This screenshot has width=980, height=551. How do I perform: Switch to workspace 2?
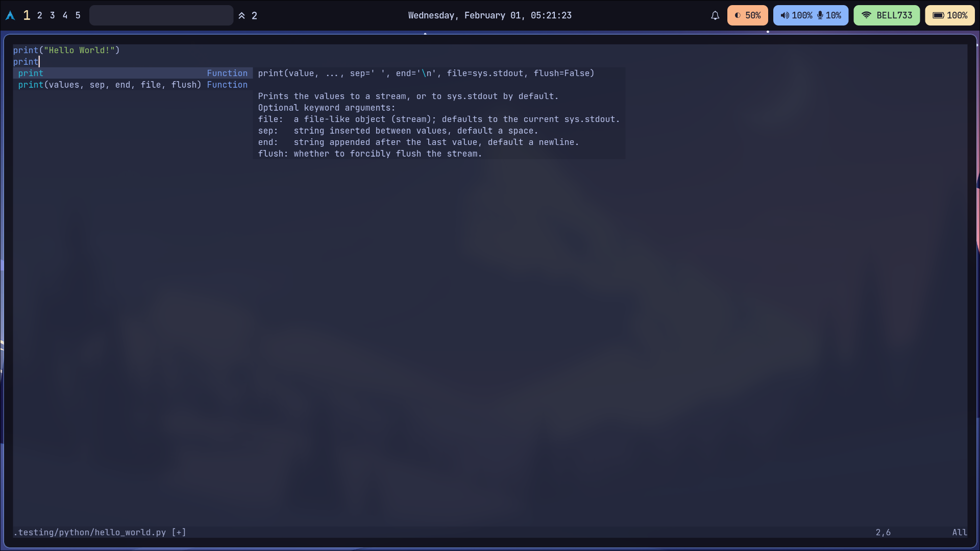[x=40, y=15]
